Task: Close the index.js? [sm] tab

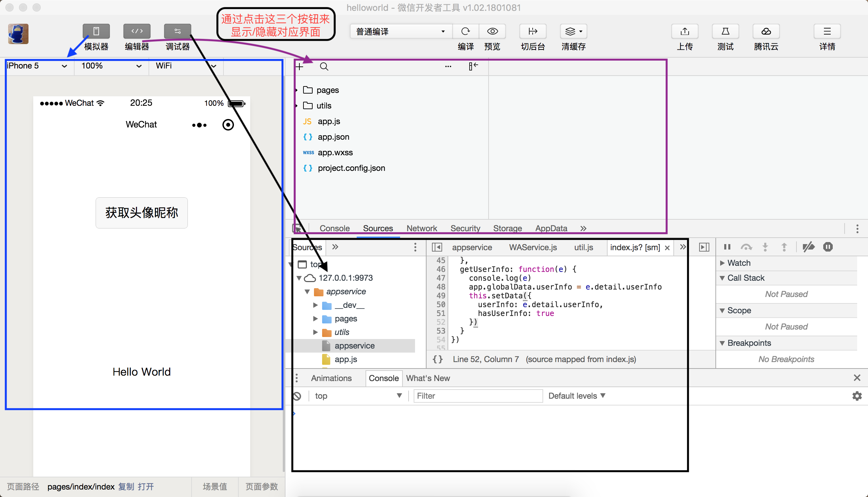Action: click(667, 248)
